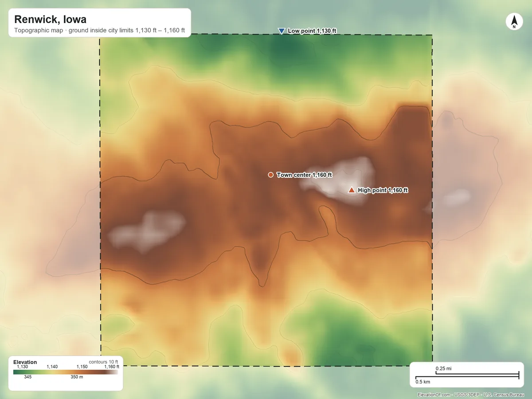Viewport: 532px width, 399px height.
Task: Click the '350 m' legend value
Action: pos(77,377)
